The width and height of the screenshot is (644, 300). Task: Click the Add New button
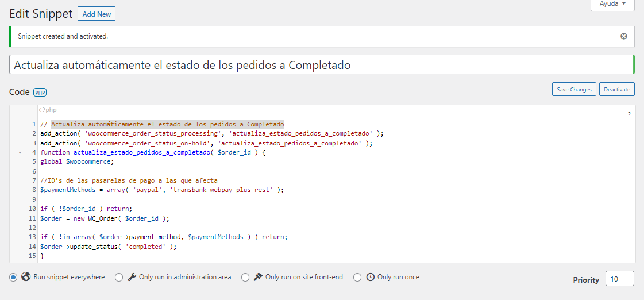coord(97,14)
